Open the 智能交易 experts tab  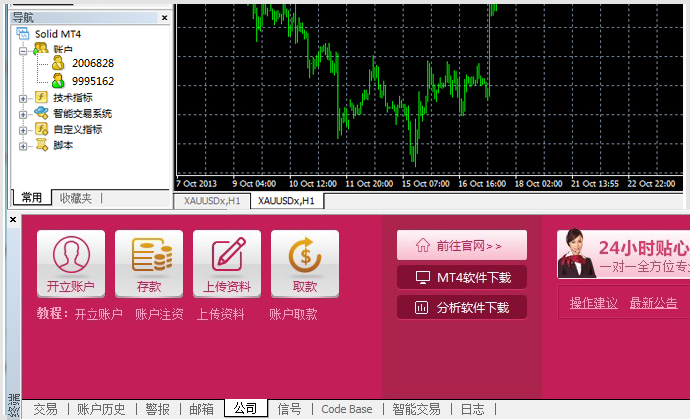[416, 409]
